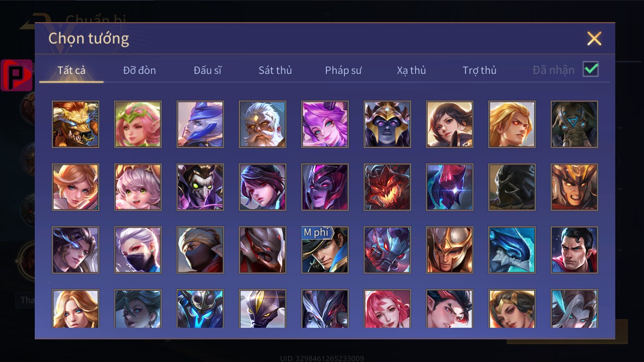Select the hero labeled M phí
644x362 pixels.
(325, 250)
